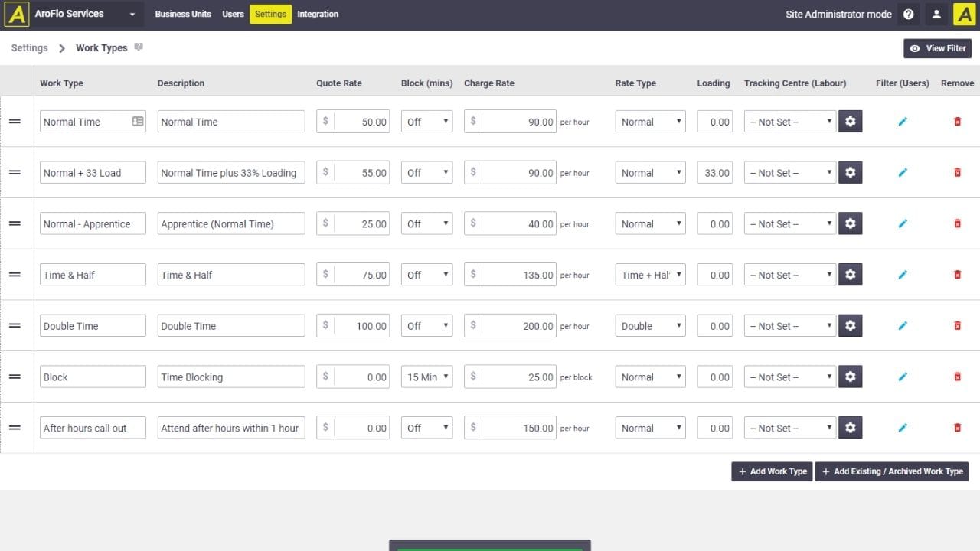Open tracking centre gear for Time & Half
Viewport: 980px width, 551px height.
(850, 275)
